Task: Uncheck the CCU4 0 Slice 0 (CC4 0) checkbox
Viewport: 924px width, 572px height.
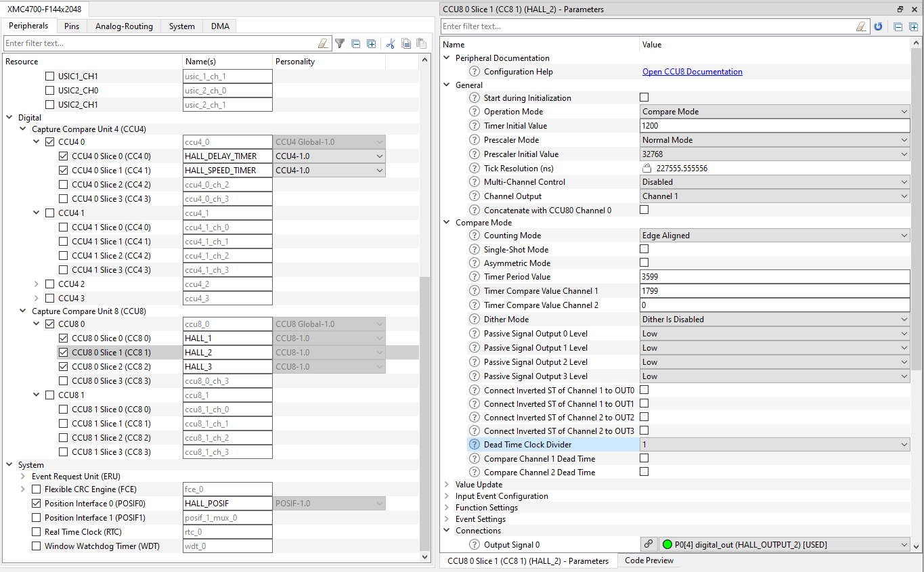Action: point(63,156)
